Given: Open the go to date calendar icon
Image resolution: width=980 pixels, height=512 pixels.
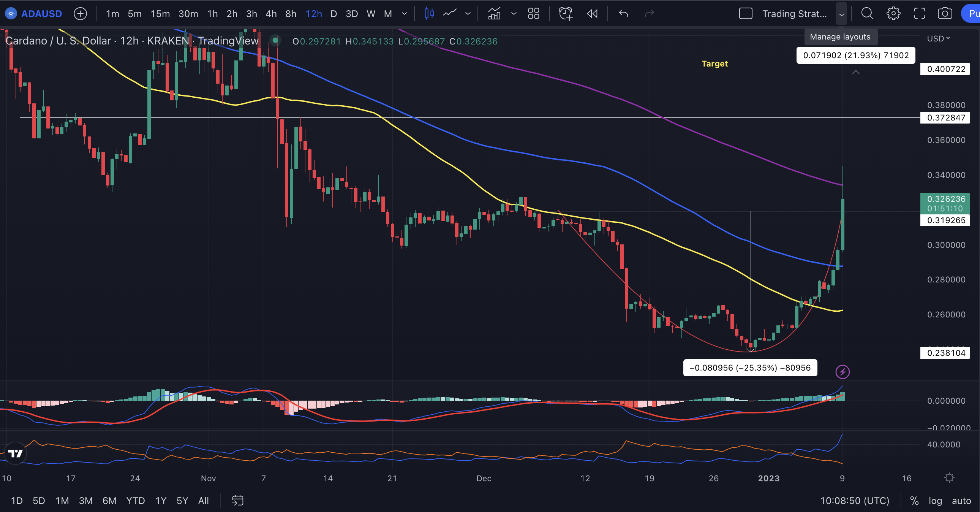Looking at the screenshot, I should 237,501.
